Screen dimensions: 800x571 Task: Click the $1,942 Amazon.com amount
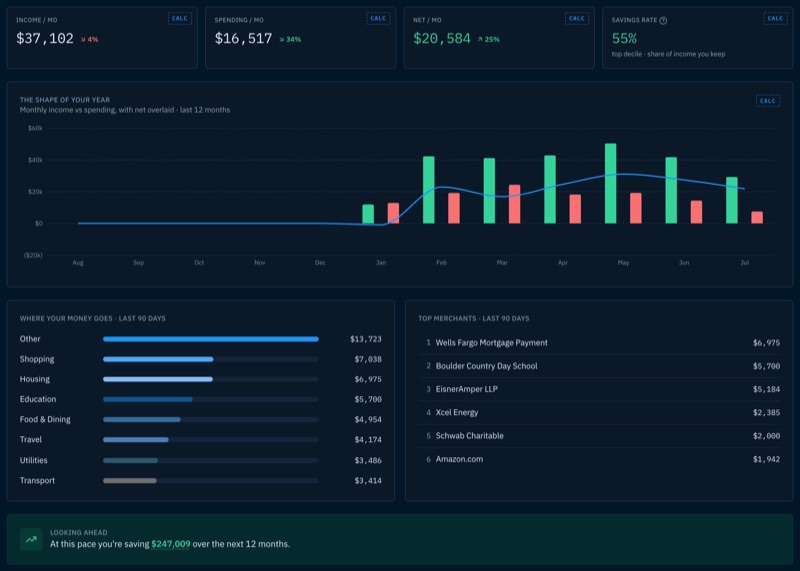[x=766, y=459]
